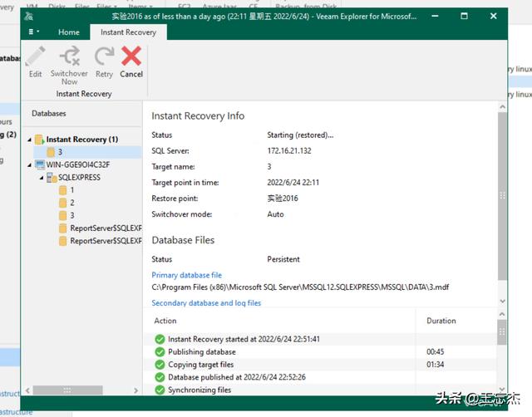This screenshot has width=532, height=417.
Task: Click the Switchover Now icon
Action: pyautogui.click(x=69, y=57)
